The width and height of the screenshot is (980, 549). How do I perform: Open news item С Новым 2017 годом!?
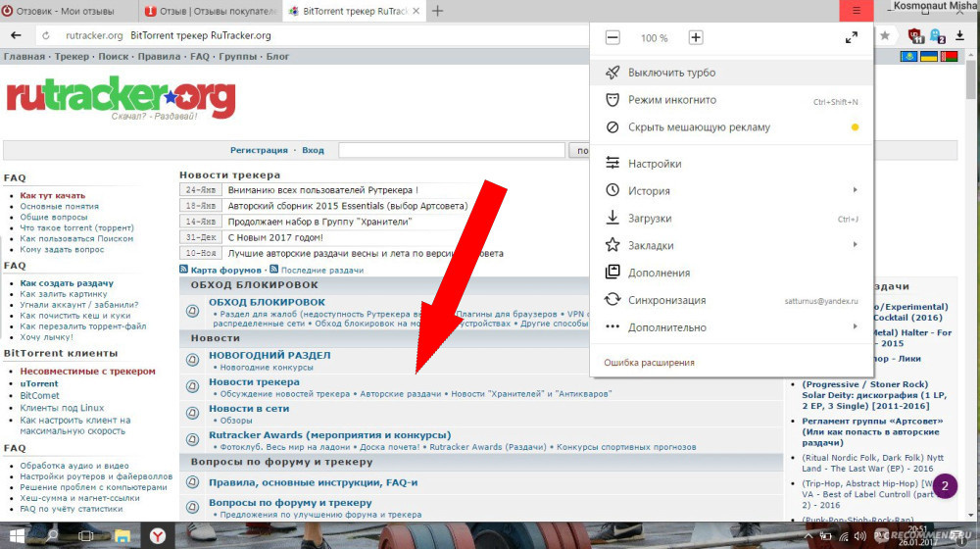[275, 237]
